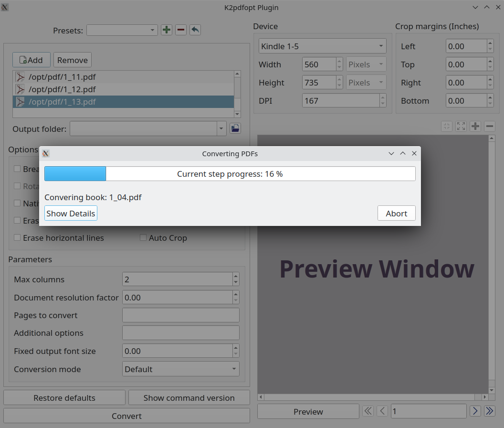The image size is (504, 428).
Task: Click the Fixed output font size field
Action: point(178,351)
